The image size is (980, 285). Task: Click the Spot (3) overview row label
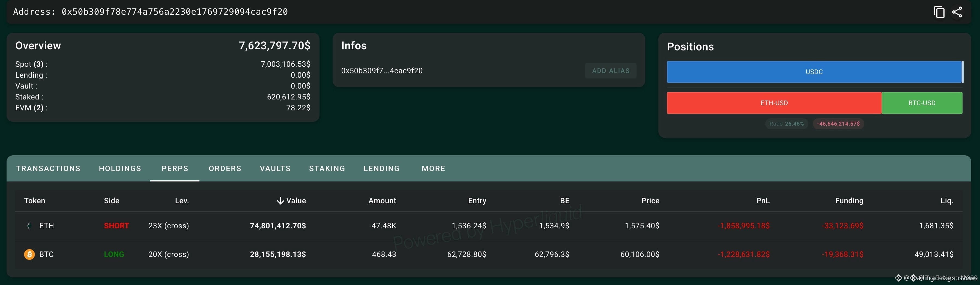coord(31,64)
